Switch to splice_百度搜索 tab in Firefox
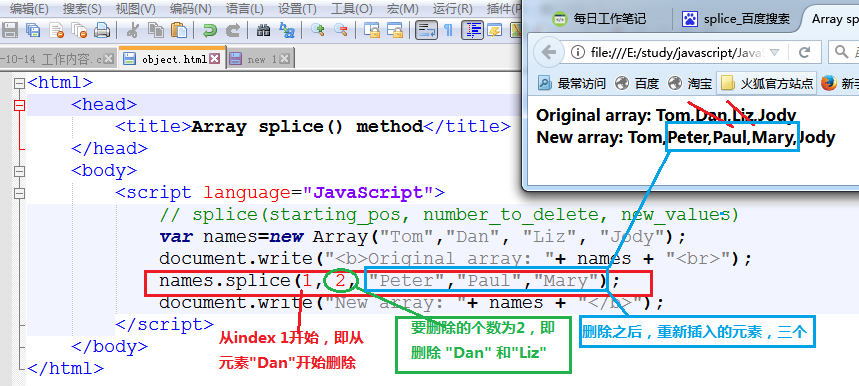Viewport: 859px width, 386px height. pyautogui.click(x=737, y=19)
